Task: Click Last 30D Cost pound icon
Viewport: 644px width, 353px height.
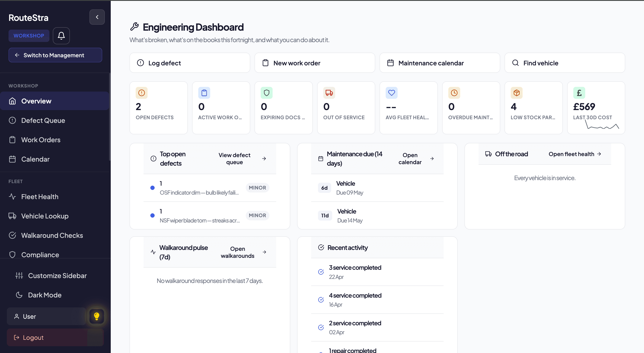Action: coord(579,93)
